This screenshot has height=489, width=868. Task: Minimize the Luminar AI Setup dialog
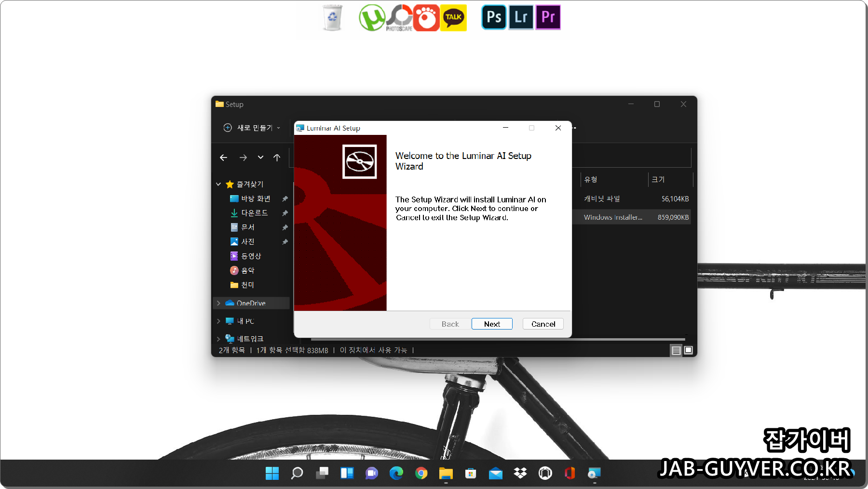pyautogui.click(x=505, y=128)
